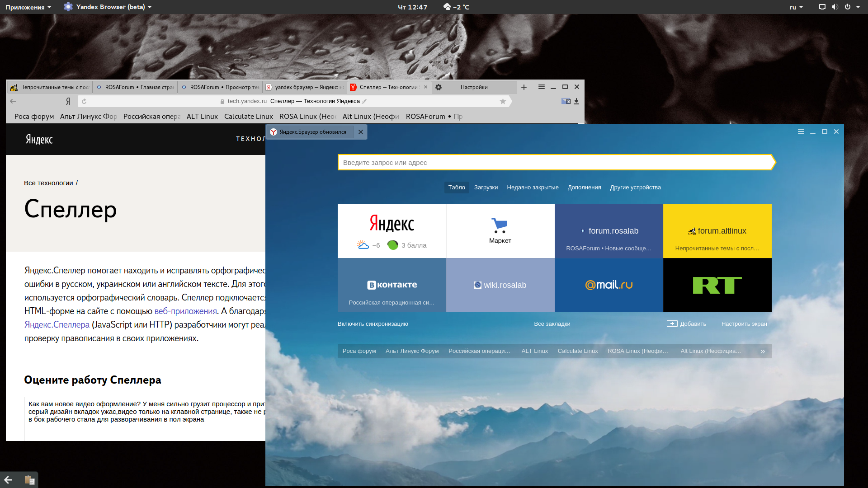Expand hidden bookmarks with the » chevron
The height and width of the screenshot is (488, 868).
763,351
